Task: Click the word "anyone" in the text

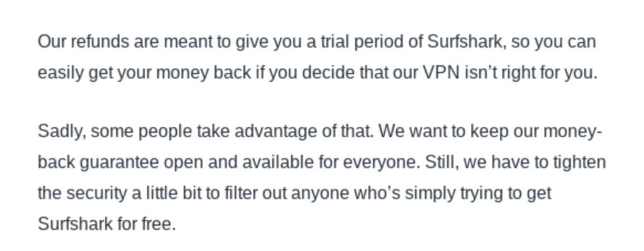Action: point(320,193)
